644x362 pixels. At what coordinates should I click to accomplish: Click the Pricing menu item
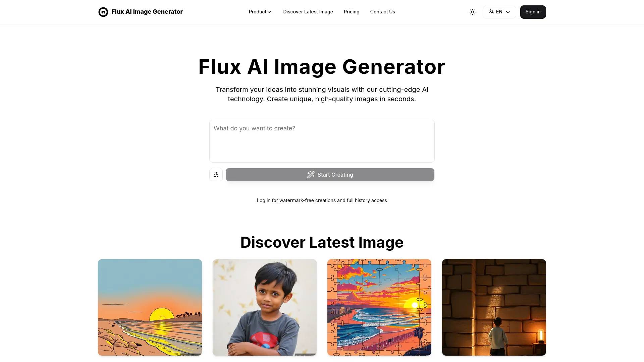tap(352, 12)
